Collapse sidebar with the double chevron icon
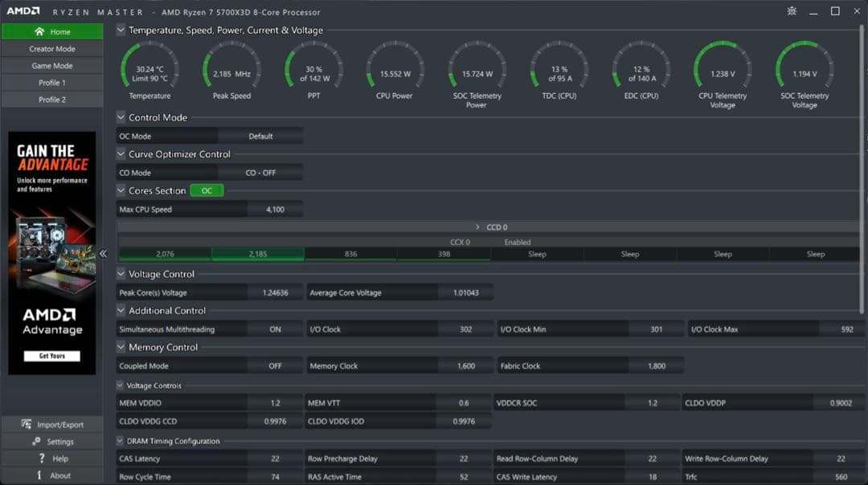This screenshot has width=868, height=485. pyautogui.click(x=103, y=254)
